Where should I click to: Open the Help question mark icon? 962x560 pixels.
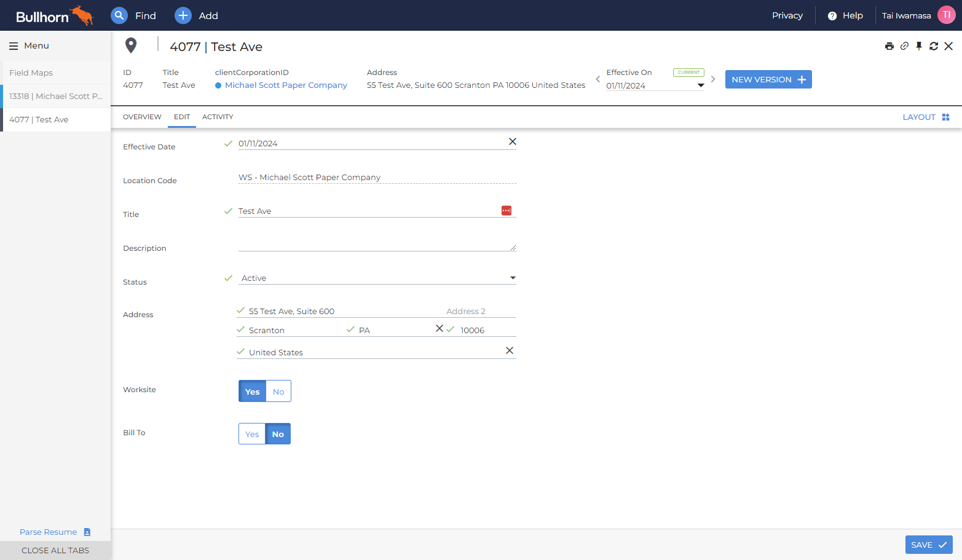(x=832, y=16)
